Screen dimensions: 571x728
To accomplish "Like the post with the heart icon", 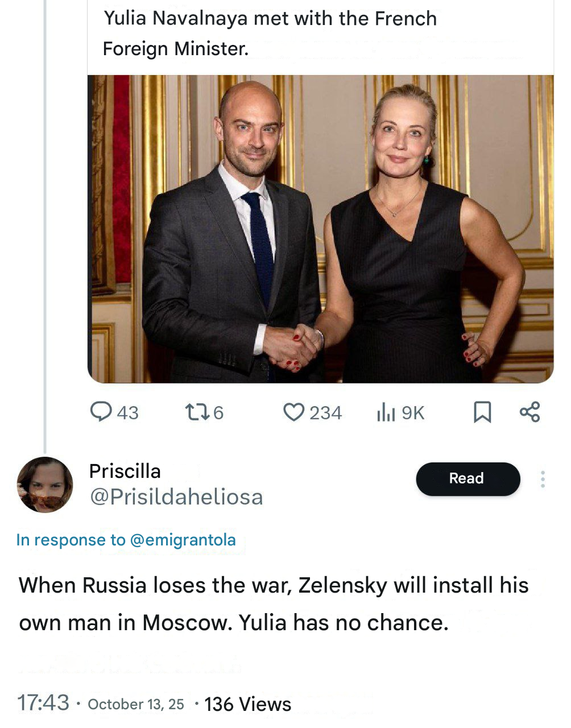I will pyautogui.click(x=293, y=412).
